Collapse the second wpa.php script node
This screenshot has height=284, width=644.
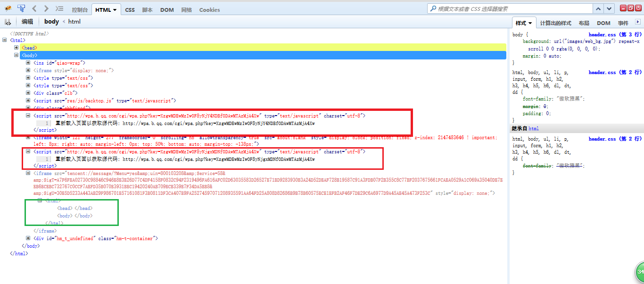click(x=28, y=151)
